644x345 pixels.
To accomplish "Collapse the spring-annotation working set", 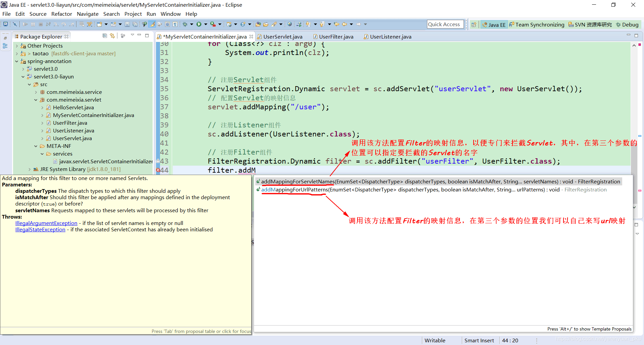I will [17, 61].
